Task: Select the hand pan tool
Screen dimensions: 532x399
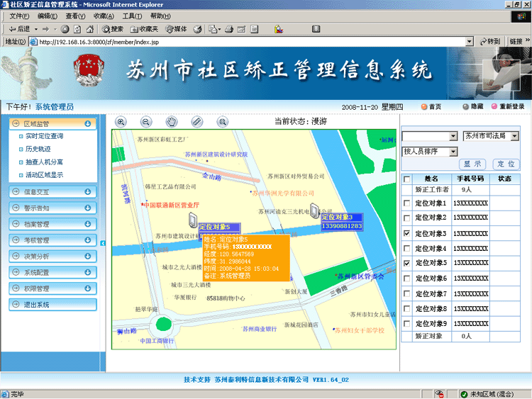Action: pos(171,122)
